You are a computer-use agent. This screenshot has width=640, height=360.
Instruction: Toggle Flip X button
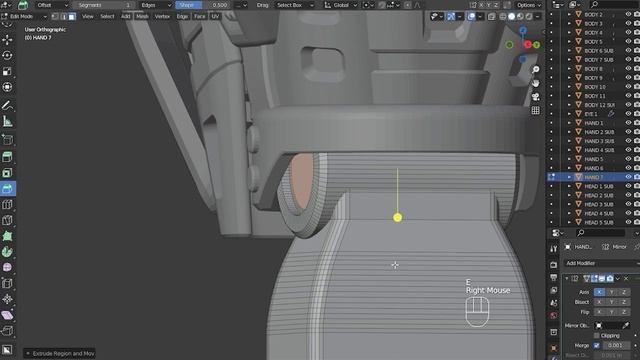coord(599,312)
